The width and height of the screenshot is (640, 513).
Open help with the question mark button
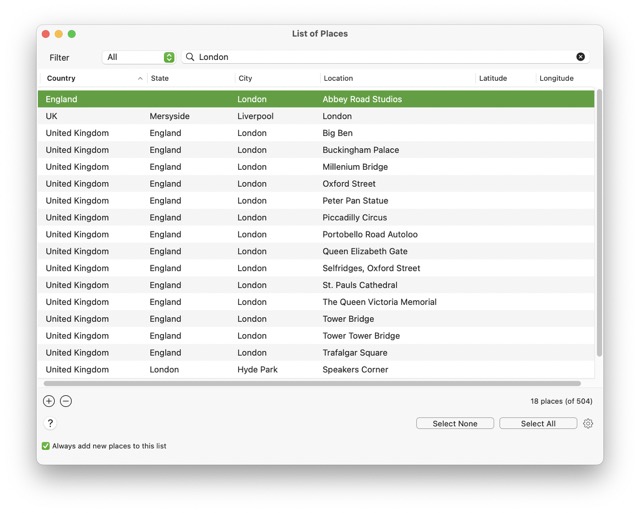coord(50,423)
